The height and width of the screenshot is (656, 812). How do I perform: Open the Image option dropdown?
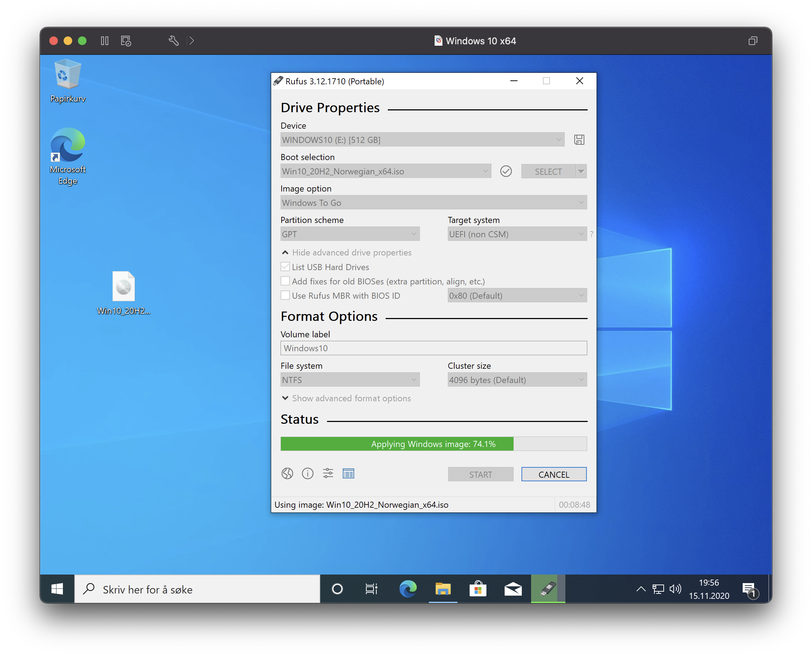pos(433,203)
